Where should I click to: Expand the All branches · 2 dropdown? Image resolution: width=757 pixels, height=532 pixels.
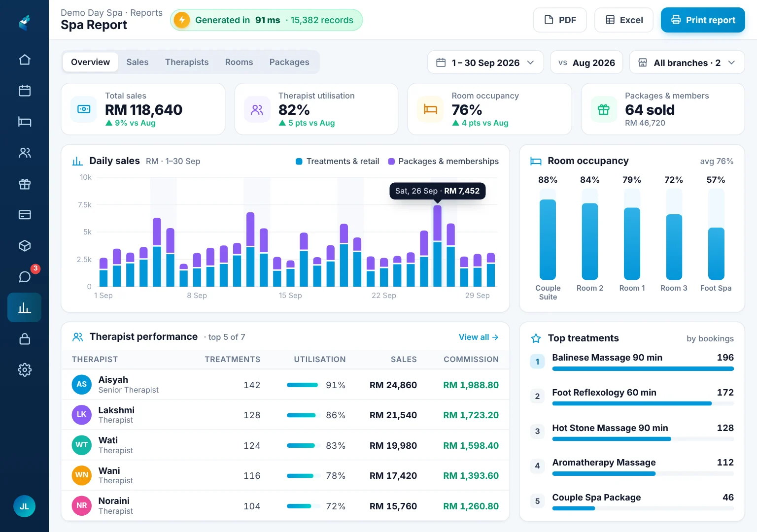[x=687, y=63]
